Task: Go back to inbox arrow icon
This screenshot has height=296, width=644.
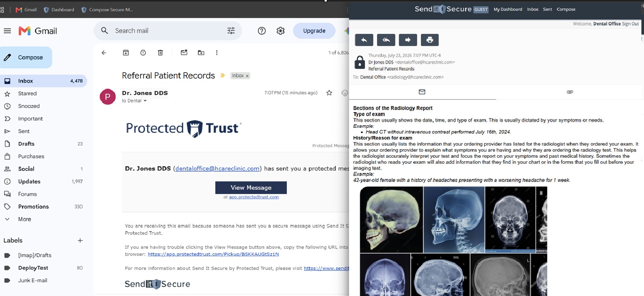Action: (x=104, y=53)
